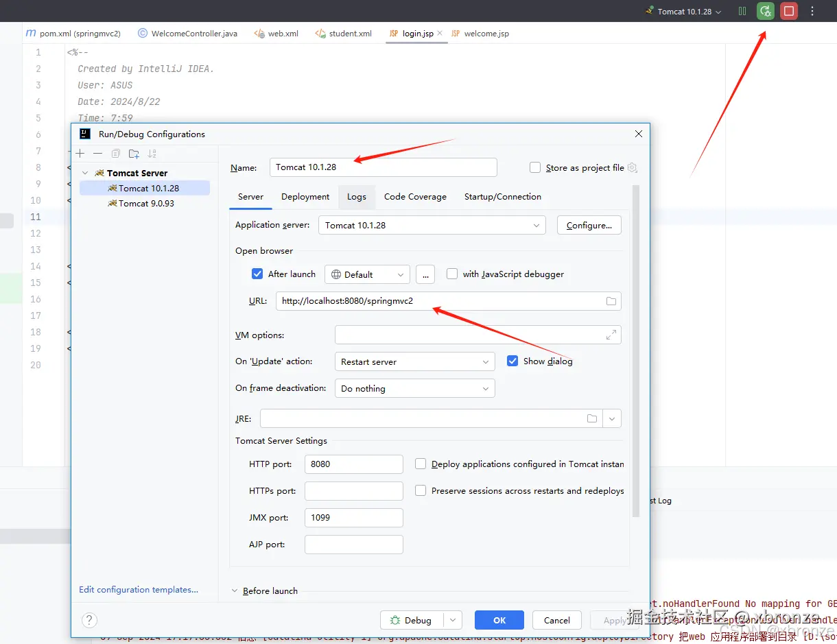Switch to the Server tab
837x644 pixels.
coord(250,197)
